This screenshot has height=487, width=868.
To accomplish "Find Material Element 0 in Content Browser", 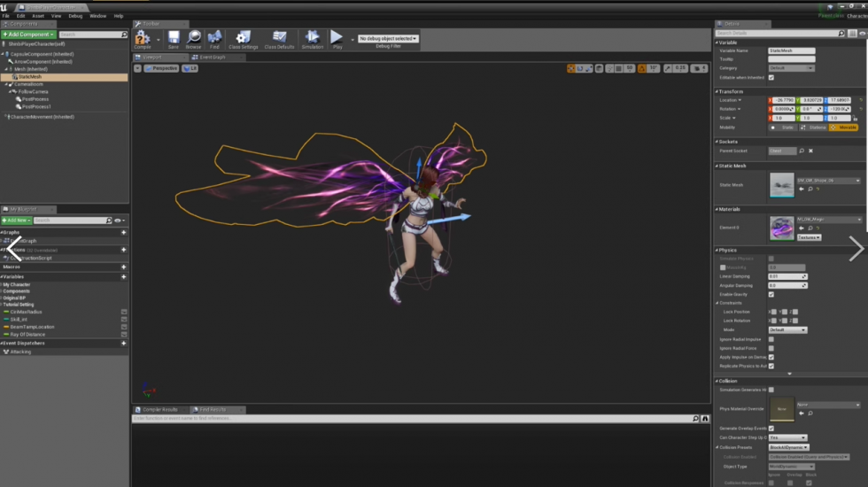I will 810,228.
